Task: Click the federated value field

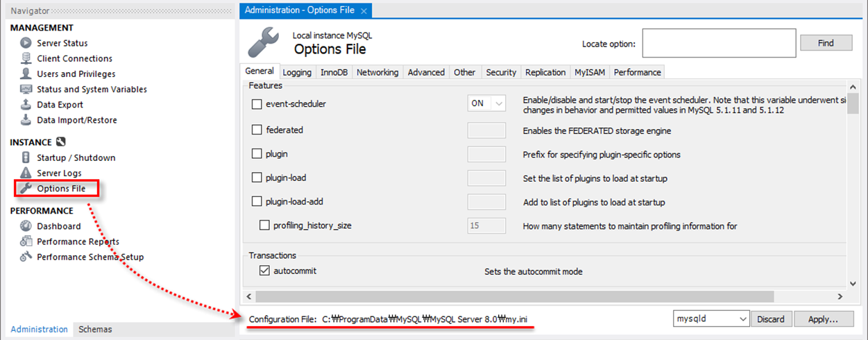Action: pos(486,130)
